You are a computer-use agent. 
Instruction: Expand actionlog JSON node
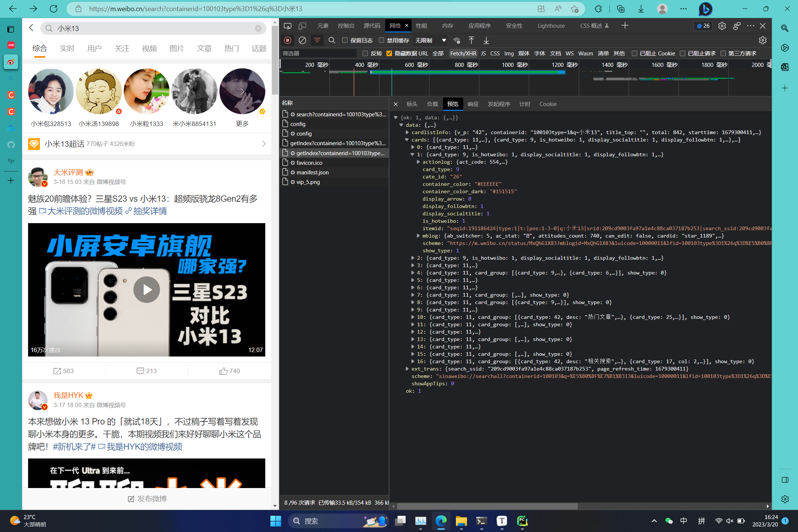click(418, 162)
